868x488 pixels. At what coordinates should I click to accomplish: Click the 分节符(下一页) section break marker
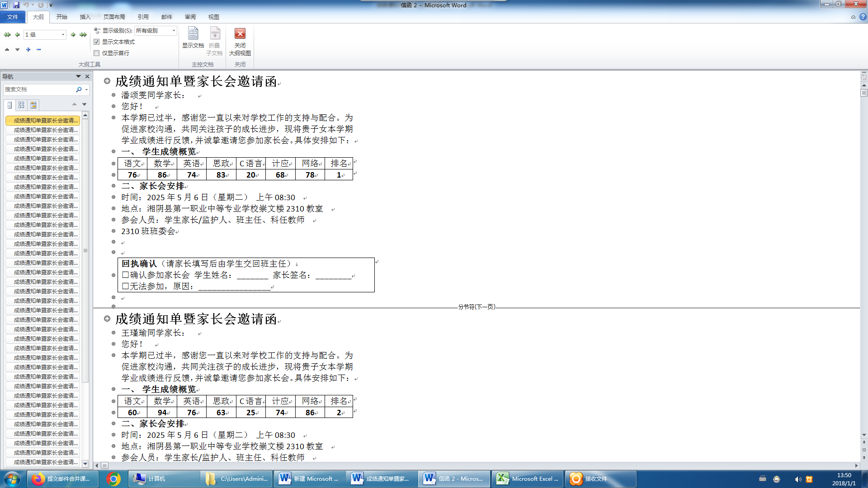coord(476,307)
